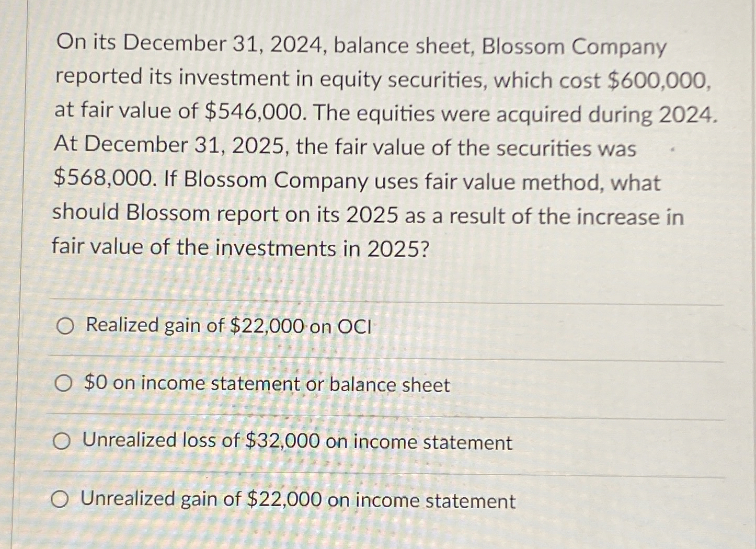
Task: Pick the Unrealized gain of $22,000 radio button
Action: coord(60,500)
